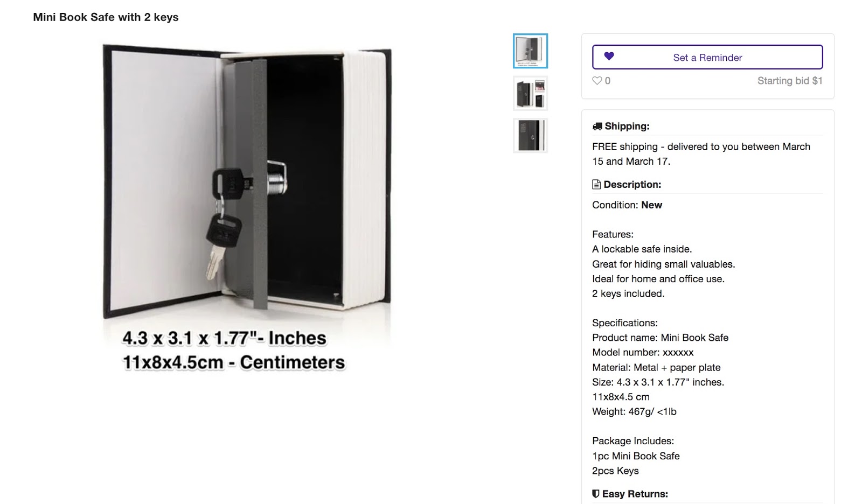Click the like count number zero

point(608,81)
